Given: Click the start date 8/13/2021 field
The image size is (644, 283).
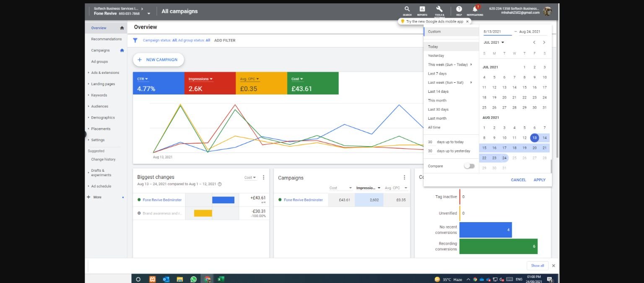Looking at the screenshot, I should (498, 31).
